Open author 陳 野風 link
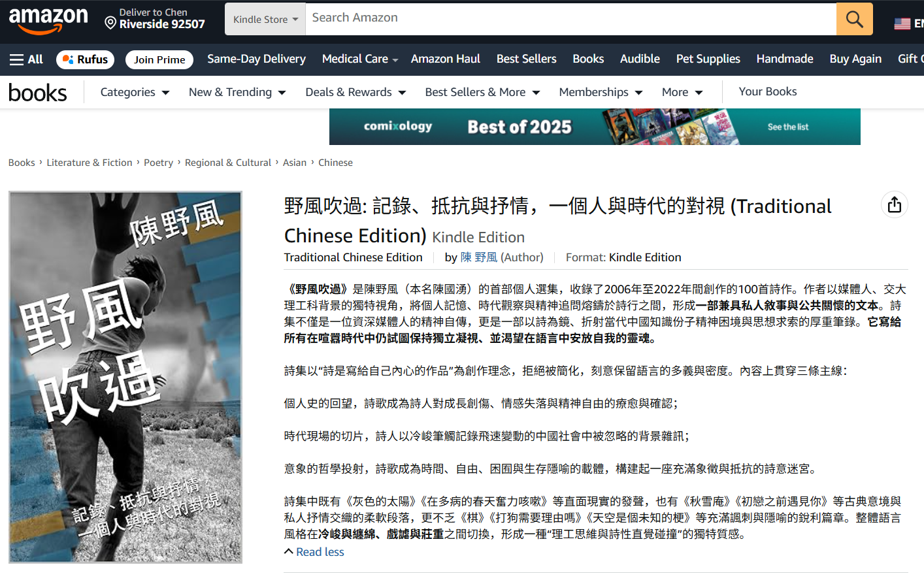Screen dimensions: 924x582 (x=479, y=257)
